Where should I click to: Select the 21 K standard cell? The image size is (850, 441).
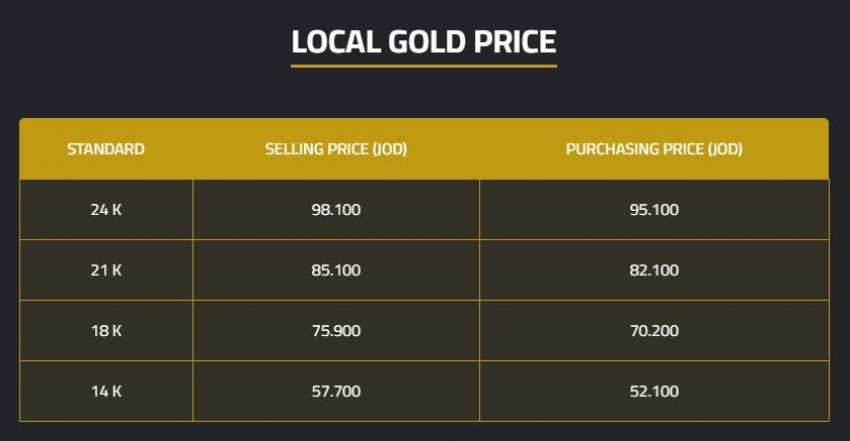106,270
